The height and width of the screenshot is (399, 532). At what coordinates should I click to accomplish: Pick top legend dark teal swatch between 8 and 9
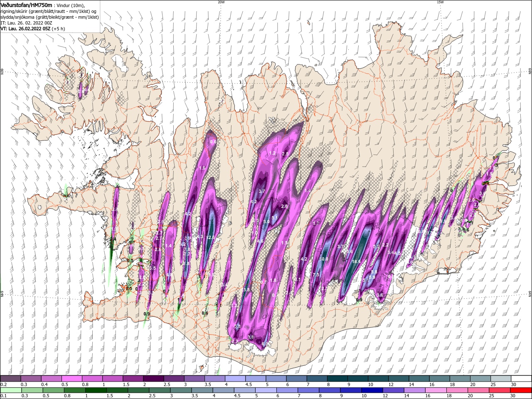337,379
